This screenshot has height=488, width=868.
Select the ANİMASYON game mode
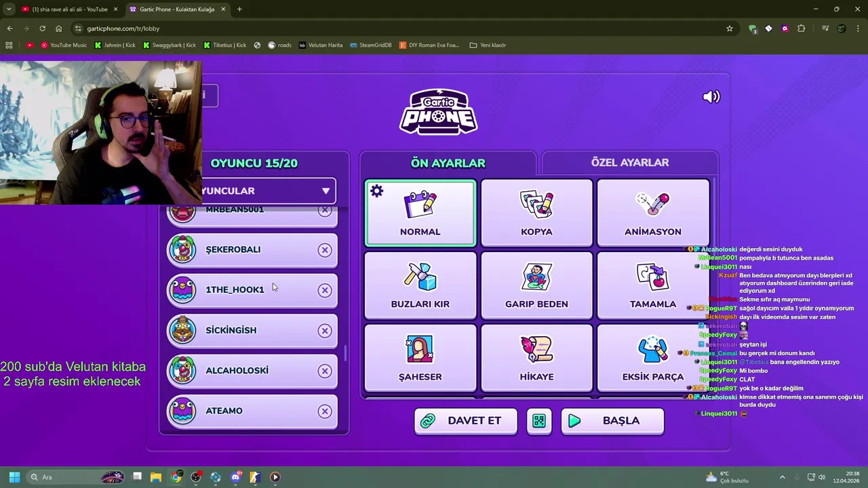point(652,213)
